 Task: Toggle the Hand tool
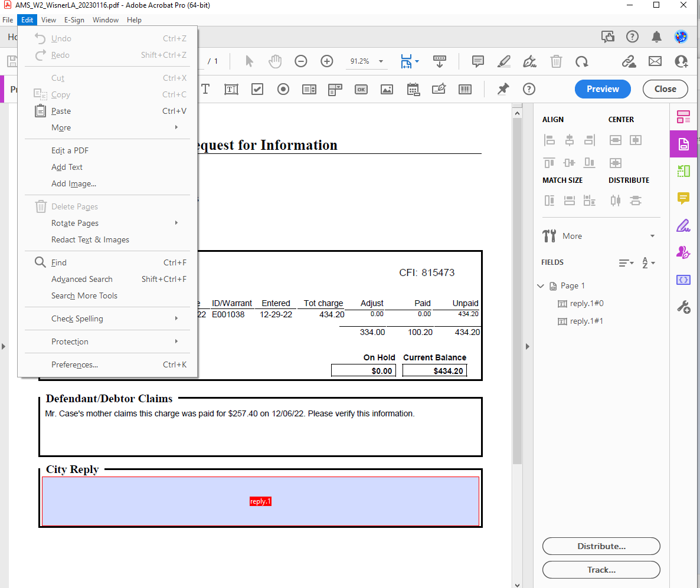tap(275, 61)
